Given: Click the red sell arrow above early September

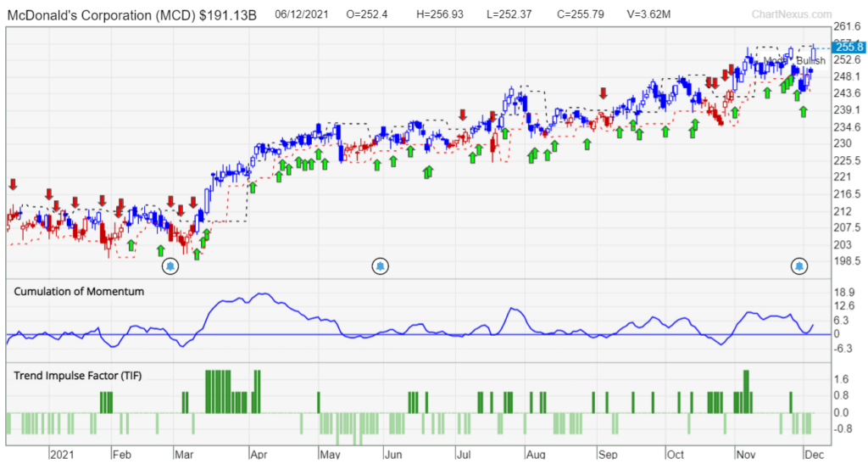Looking at the screenshot, I should [x=604, y=93].
